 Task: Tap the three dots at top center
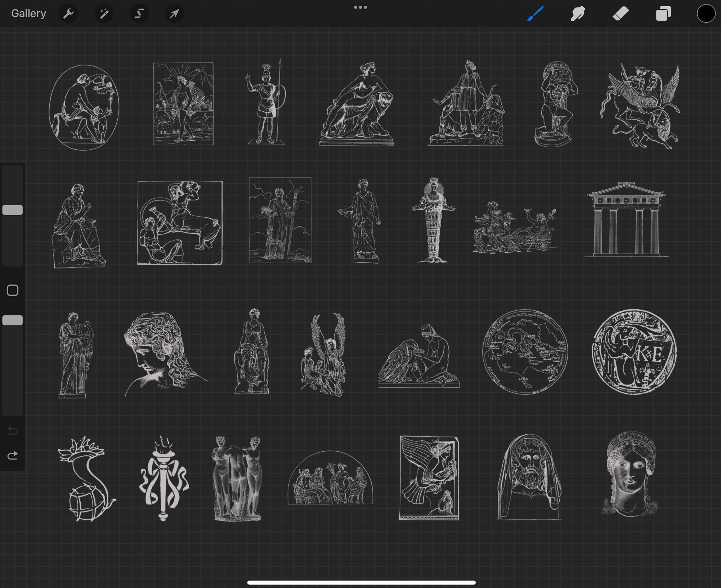360,7
